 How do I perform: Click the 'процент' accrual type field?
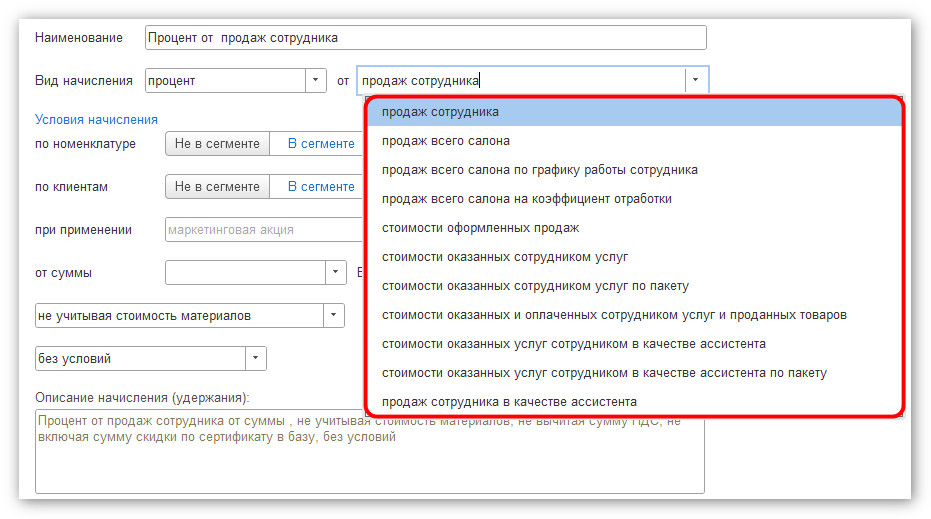click(x=226, y=80)
